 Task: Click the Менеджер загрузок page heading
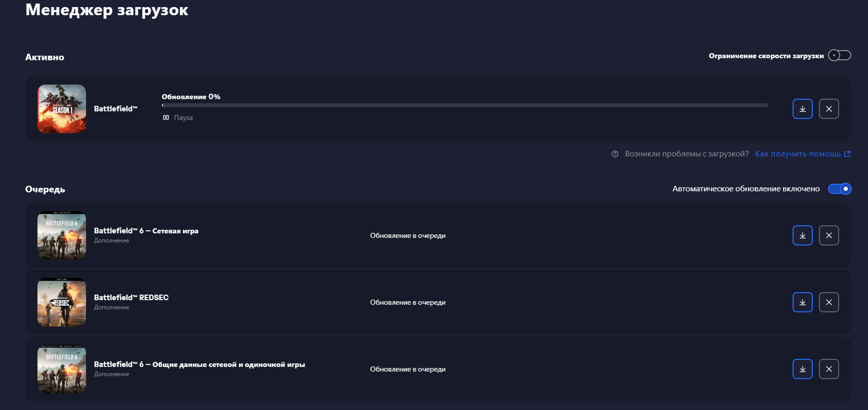[x=107, y=10]
